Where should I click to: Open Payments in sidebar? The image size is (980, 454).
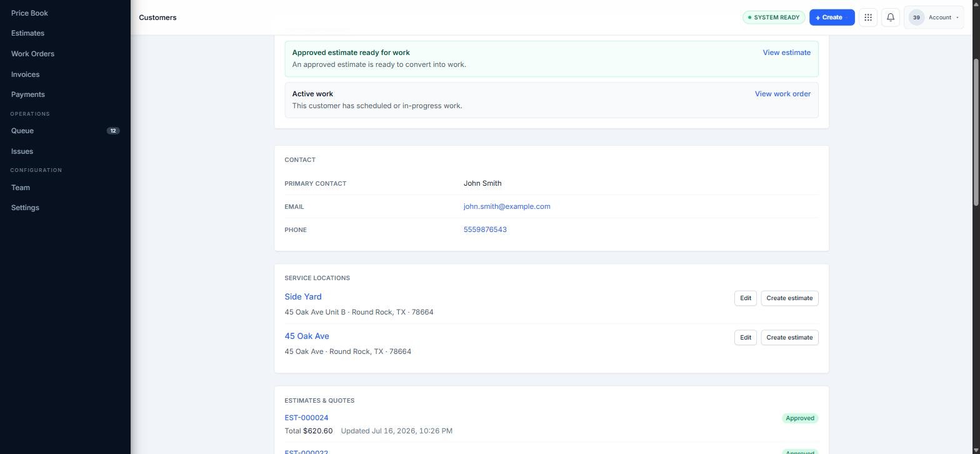(27, 94)
